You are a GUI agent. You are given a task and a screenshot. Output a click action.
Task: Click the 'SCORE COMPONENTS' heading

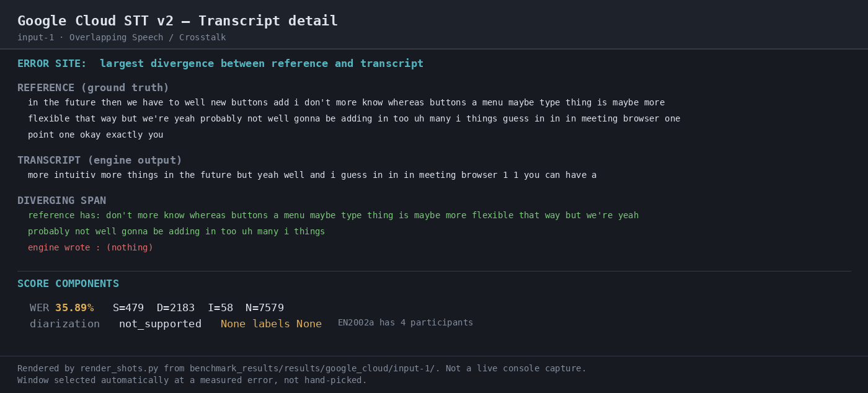(x=68, y=284)
